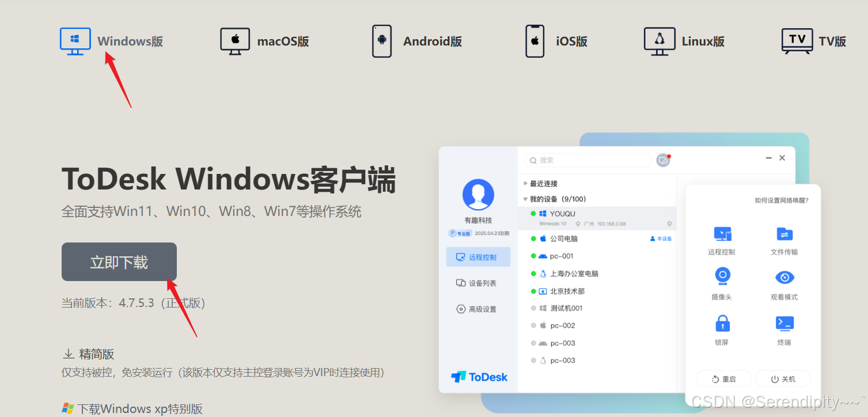Click the 摄像头 camera icon
Image resolution: width=868 pixels, height=417 pixels.
coord(722,276)
